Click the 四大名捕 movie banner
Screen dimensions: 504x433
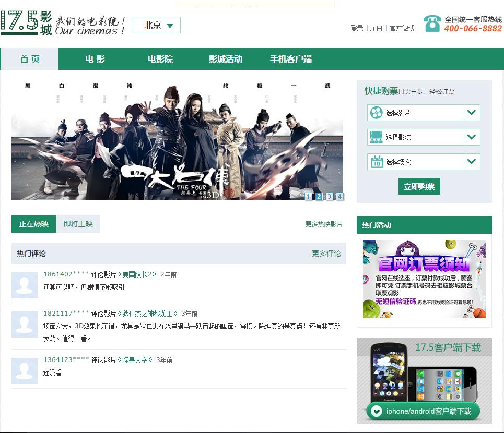pos(177,140)
